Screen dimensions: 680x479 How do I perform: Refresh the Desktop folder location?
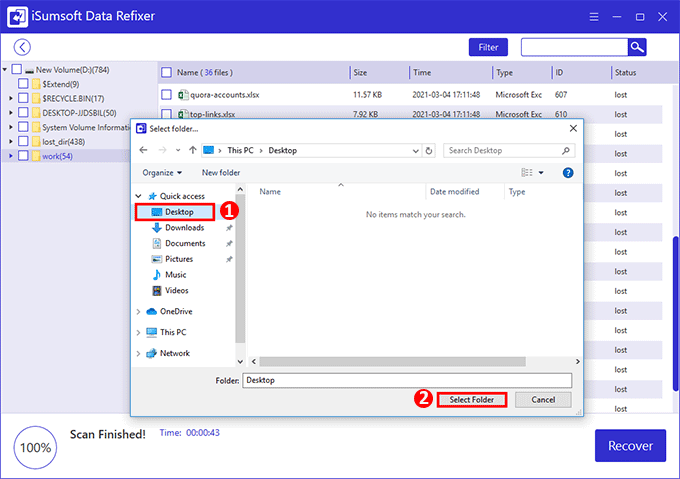tap(428, 150)
